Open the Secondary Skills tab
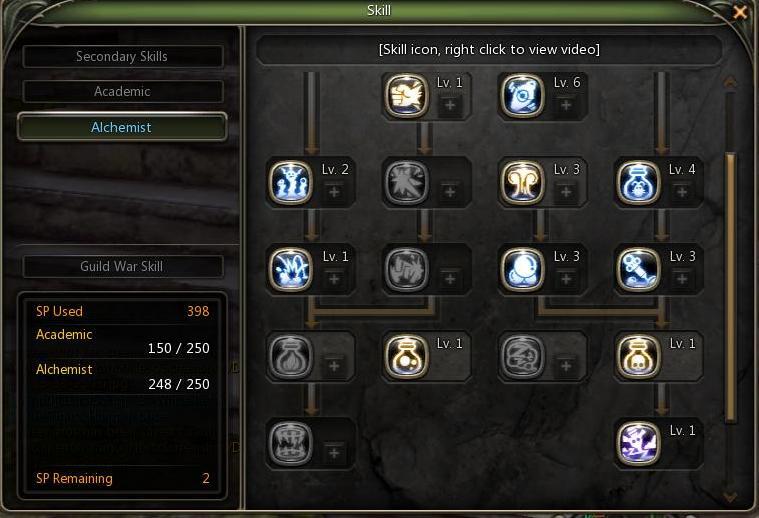Screen dimensions: 759x518 122,57
